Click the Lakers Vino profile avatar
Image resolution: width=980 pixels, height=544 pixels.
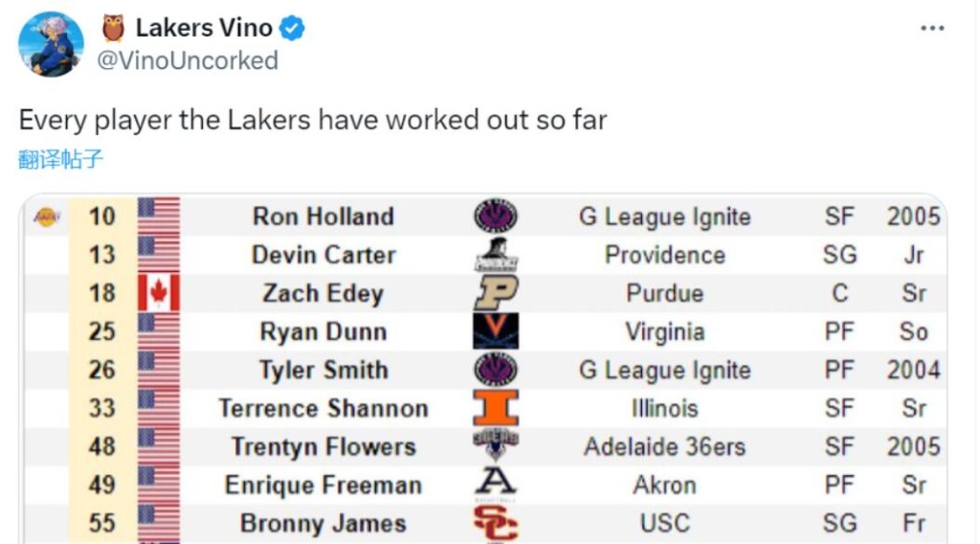(51, 44)
